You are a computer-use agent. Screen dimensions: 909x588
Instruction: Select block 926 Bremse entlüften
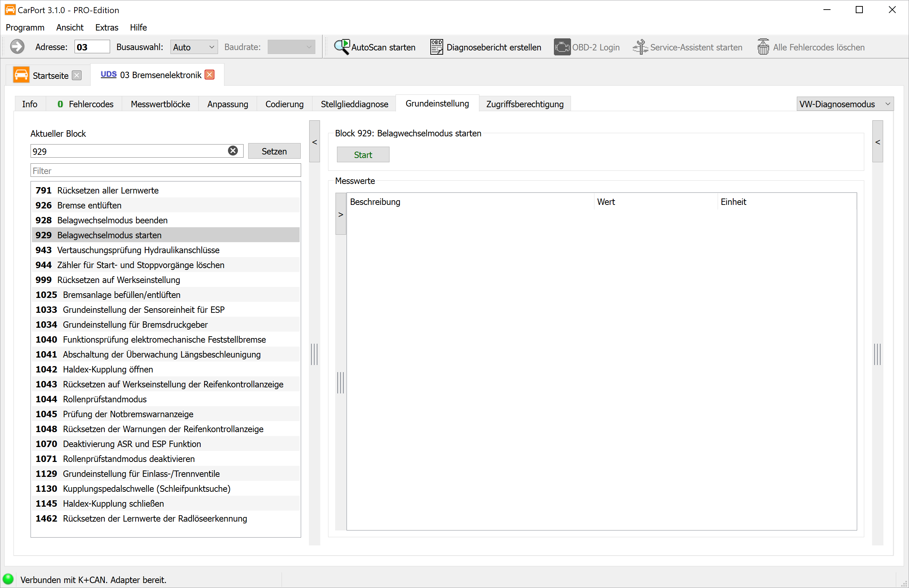click(165, 205)
